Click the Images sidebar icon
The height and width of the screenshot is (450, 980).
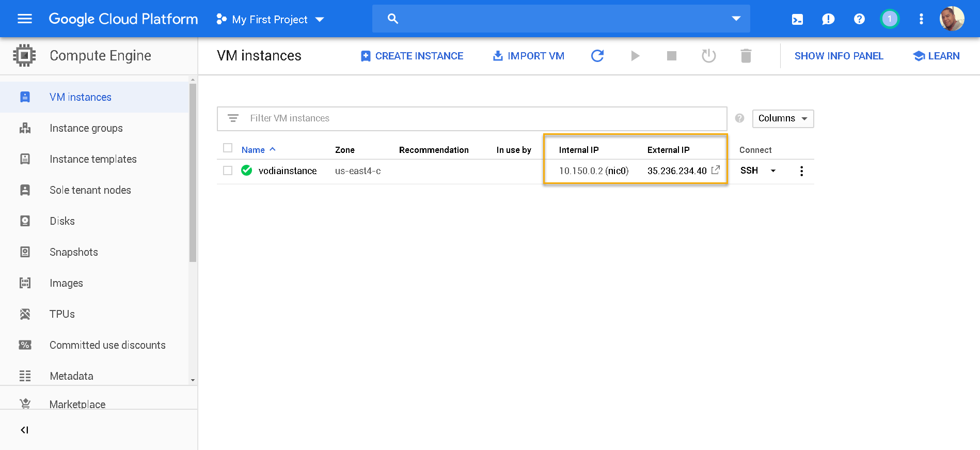coord(25,283)
